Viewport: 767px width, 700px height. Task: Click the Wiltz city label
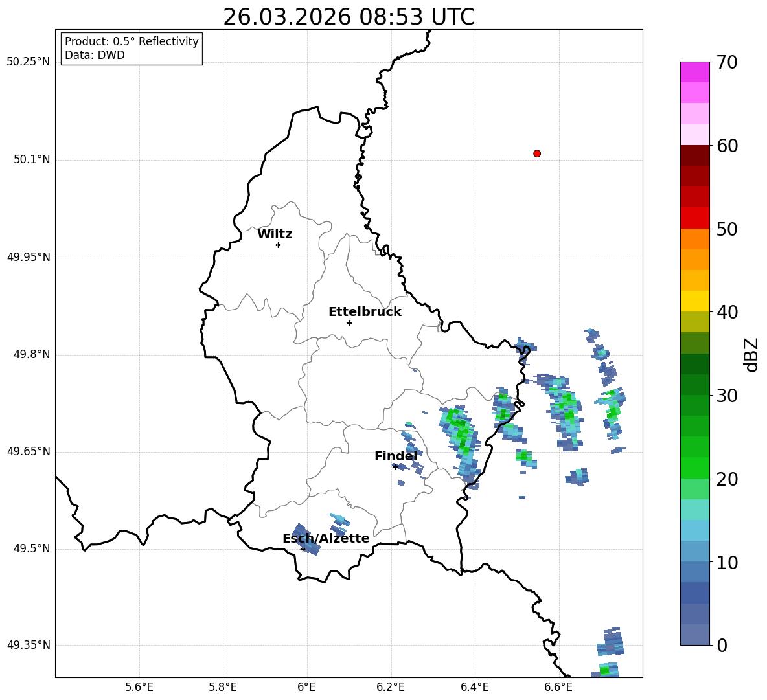click(275, 234)
